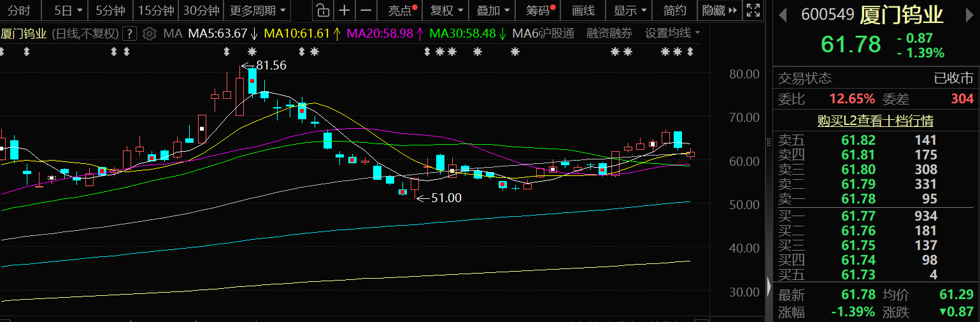Expand the 复权 dropdown menu
Viewport: 980px width, 322px height.
coord(446,10)
